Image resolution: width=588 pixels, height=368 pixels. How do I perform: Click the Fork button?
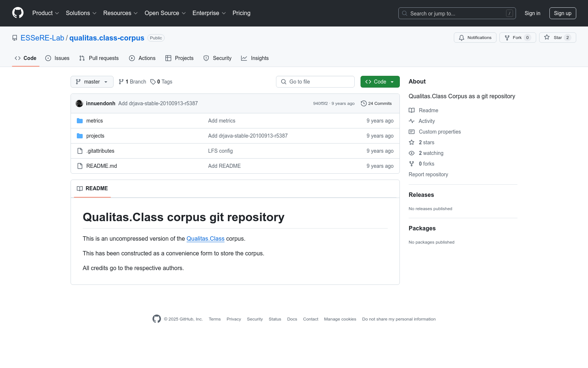point(518,38)
